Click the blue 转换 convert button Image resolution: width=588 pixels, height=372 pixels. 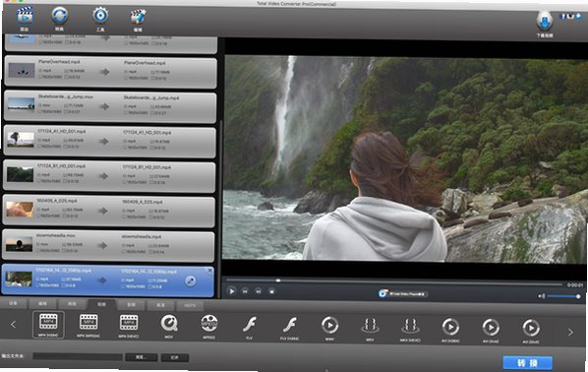pos(528,363)
